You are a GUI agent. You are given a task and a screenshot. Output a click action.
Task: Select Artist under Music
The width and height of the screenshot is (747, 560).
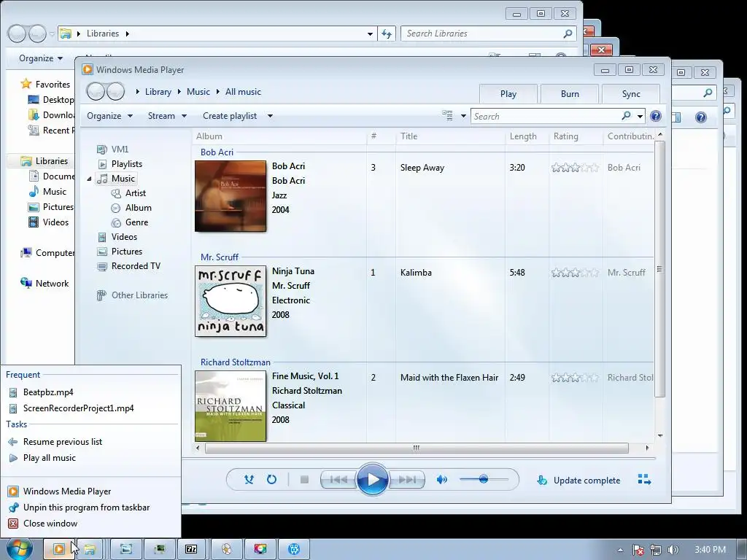click(135, 192)
